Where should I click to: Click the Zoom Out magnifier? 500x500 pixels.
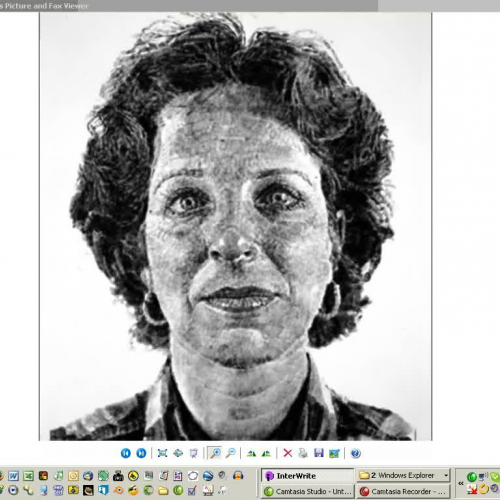(x=231, y=453)
